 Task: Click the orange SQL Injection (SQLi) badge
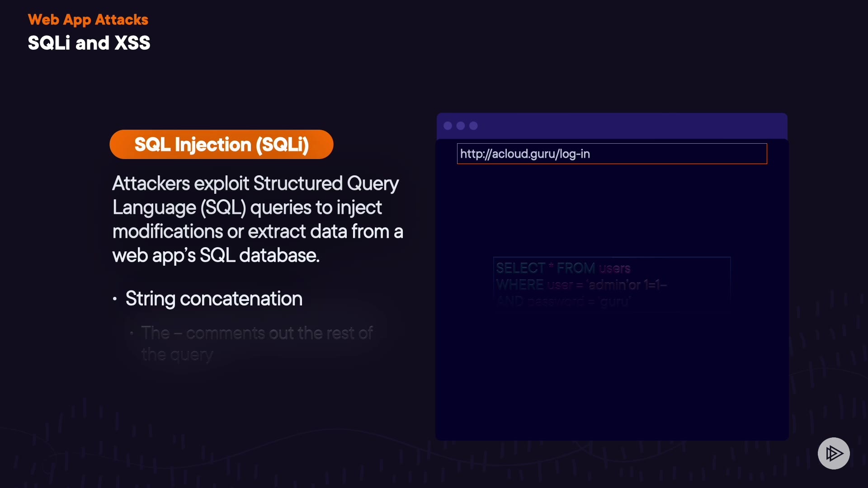pos(222,145)
